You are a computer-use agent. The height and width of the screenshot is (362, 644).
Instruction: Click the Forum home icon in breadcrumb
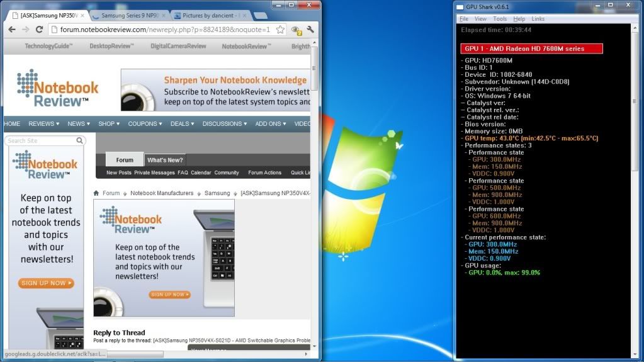[96, 193]
